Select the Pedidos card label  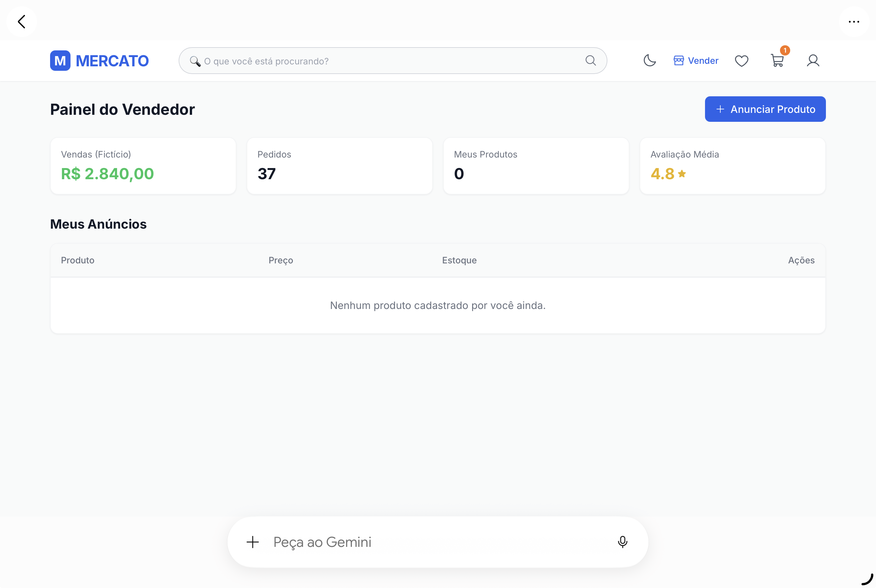pyautogui.click(x=274, y=154)
